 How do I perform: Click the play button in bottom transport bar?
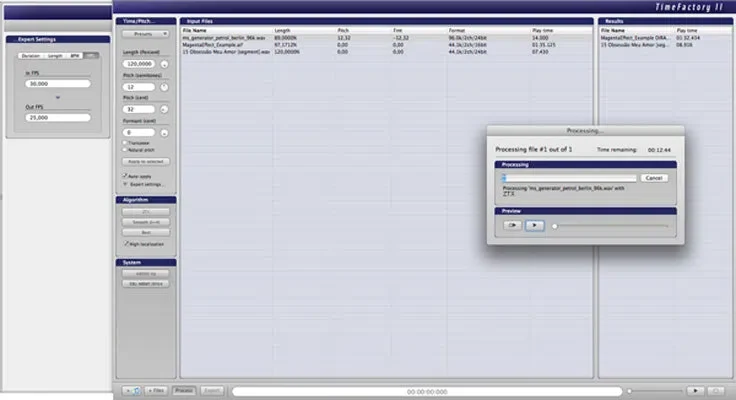pos(695,390)
